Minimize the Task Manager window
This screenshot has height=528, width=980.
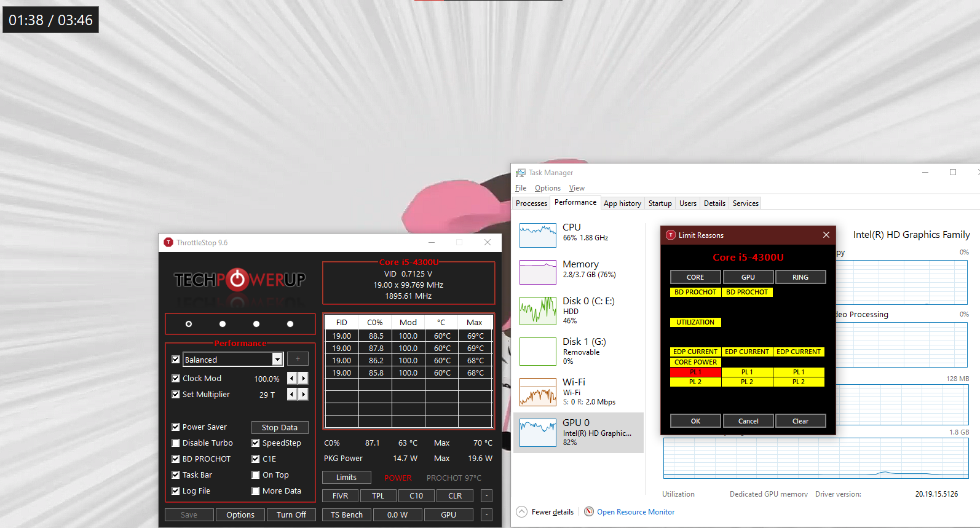tap(925, 172)
